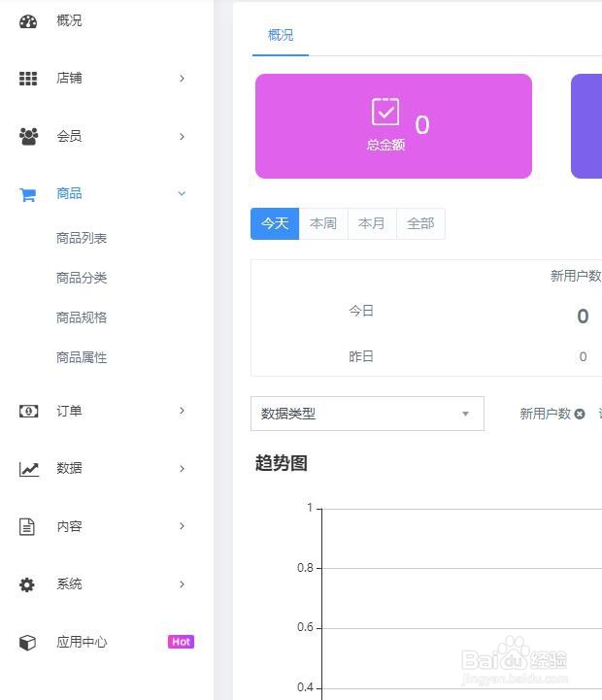The width and height of the screenshot is (602, 700).
Task: Select the 全部 time filter
Action: pos(420,223)
